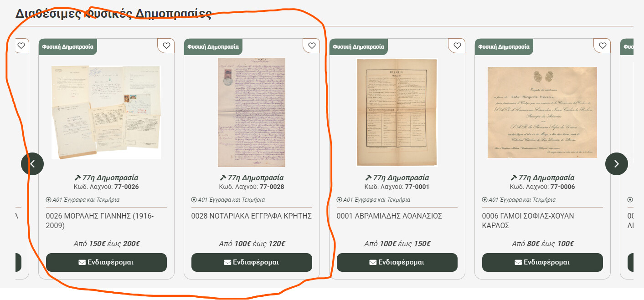Advance carousel with next arrow

(617, 164)
